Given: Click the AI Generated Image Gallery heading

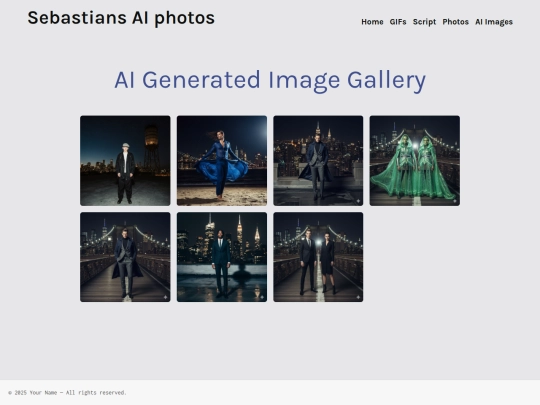Looking at the screenshot, I should (270, 80).
